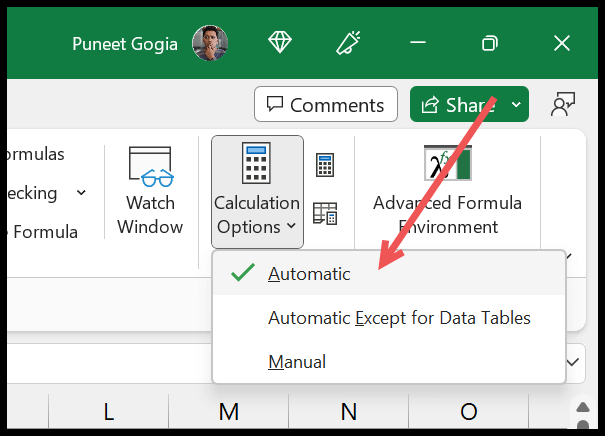
Task: Expand the formula bar chevron
Action: click(574, 361)
